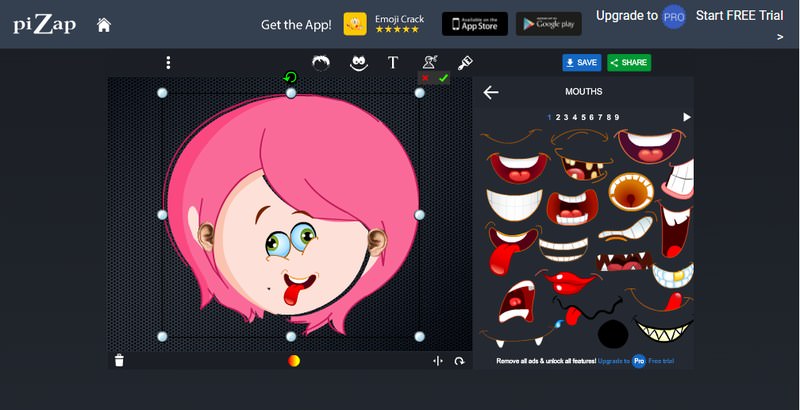
Task: Click the Get the App! text
Action: pyautogui.click(x=296, y=24)
